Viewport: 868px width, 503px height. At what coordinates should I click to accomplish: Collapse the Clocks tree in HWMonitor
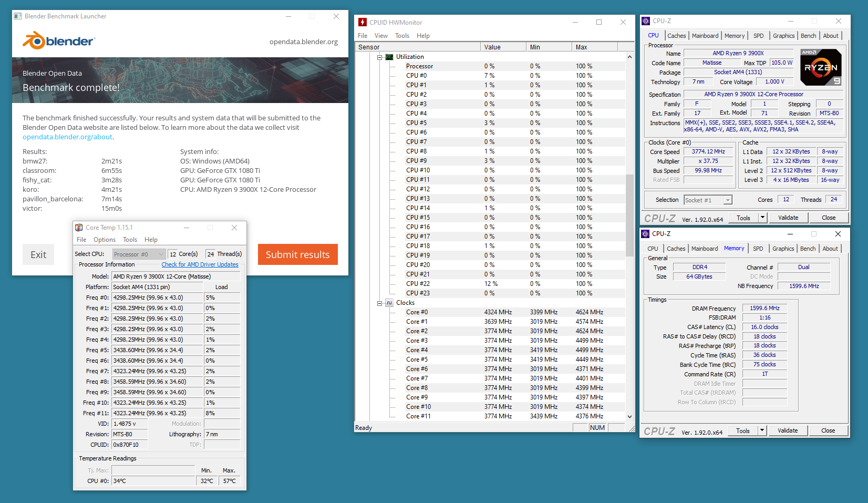(379, 303)
